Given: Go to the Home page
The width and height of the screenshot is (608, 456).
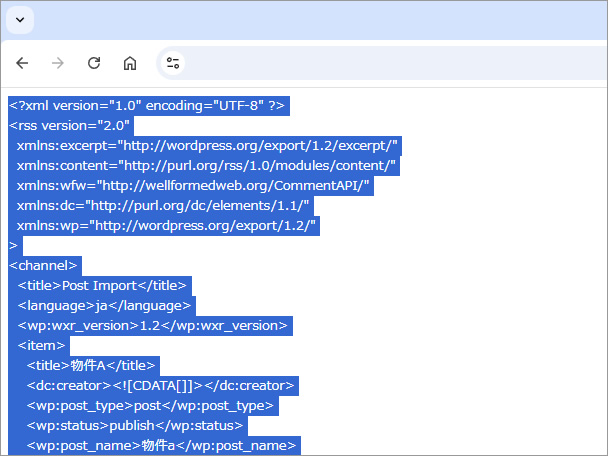Looking at the screenshot, I should [130, 63].
